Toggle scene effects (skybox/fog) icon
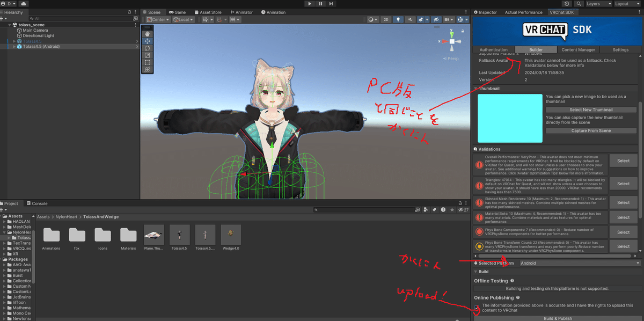 click(422, 19)
